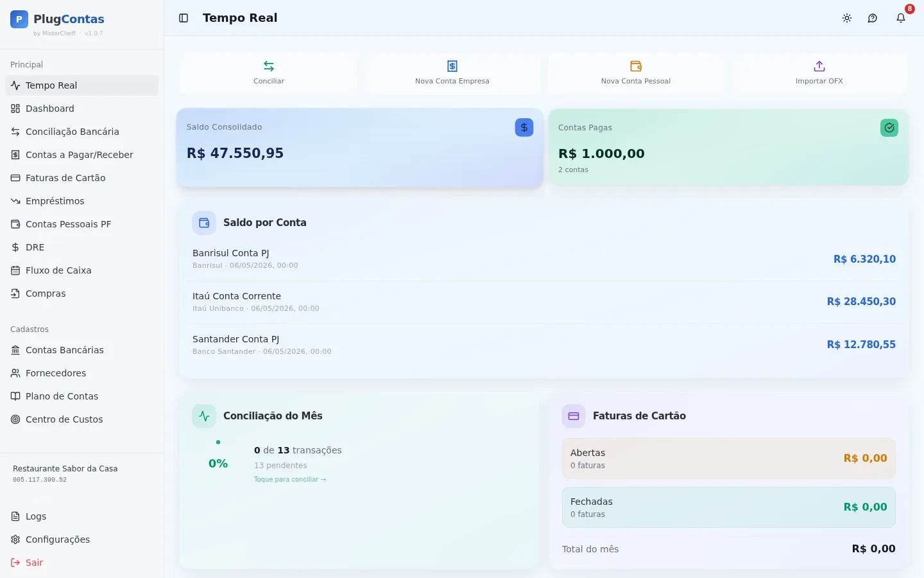Open the DRE report page
Screen dimensions: 924x578
coord(82,247)
